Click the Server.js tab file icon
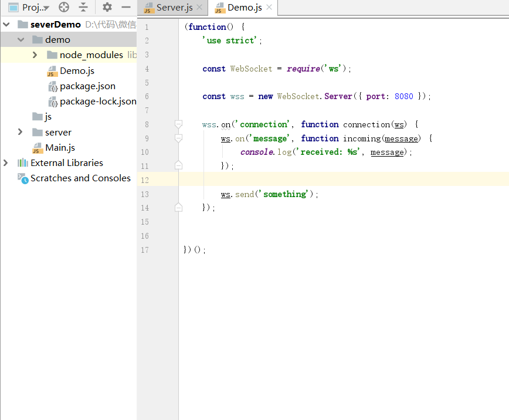This screenshot has height=420, width=509. coord(149,8)
